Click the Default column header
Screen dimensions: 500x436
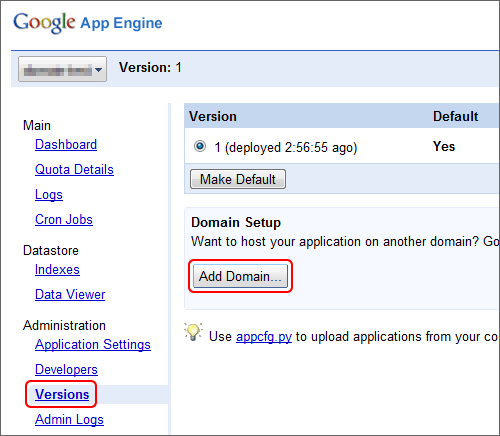point(456,117)
